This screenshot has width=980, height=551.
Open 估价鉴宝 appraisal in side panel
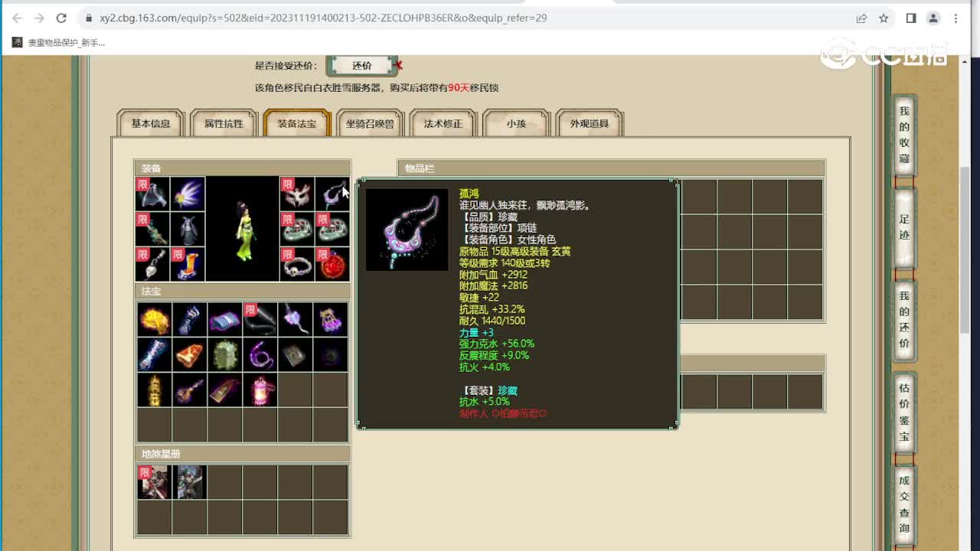pos(904,412)
